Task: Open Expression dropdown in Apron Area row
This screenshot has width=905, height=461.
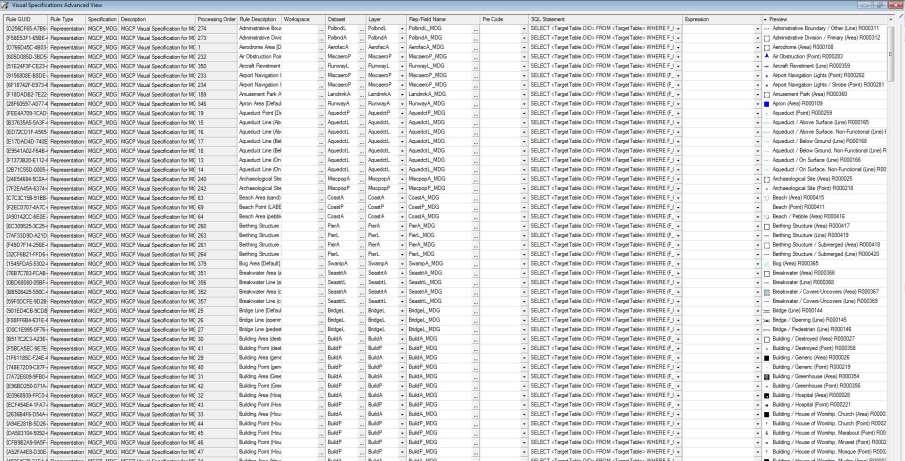Action: click(758, 104)
